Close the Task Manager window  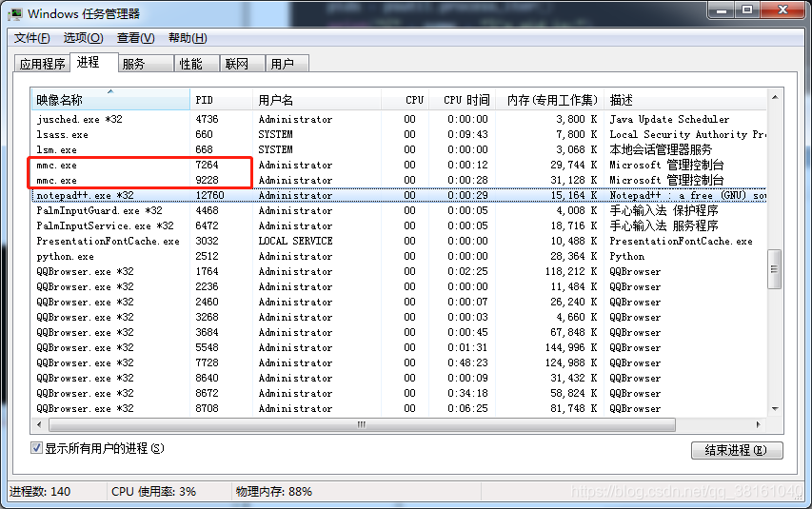tap(782, 10)
